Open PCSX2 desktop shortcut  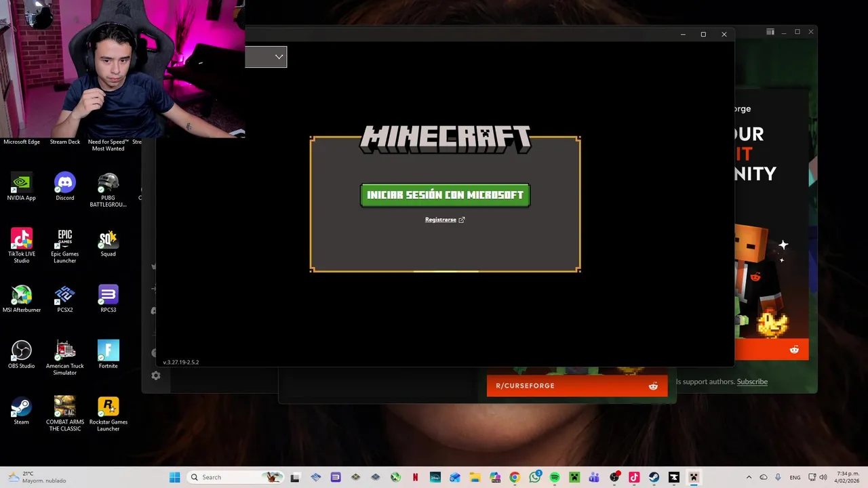(x=65, y=299)
